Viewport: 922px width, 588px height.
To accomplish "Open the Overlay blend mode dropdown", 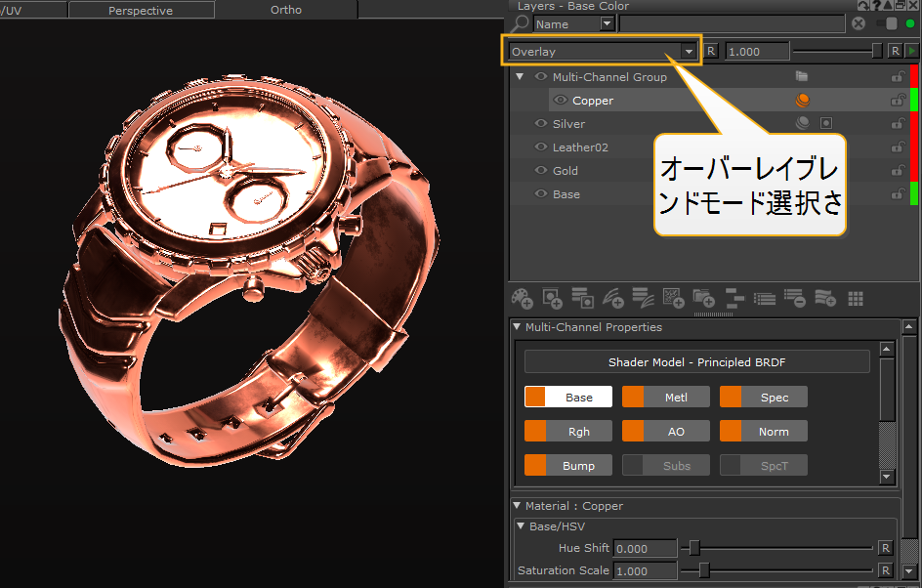I will 690,52.
